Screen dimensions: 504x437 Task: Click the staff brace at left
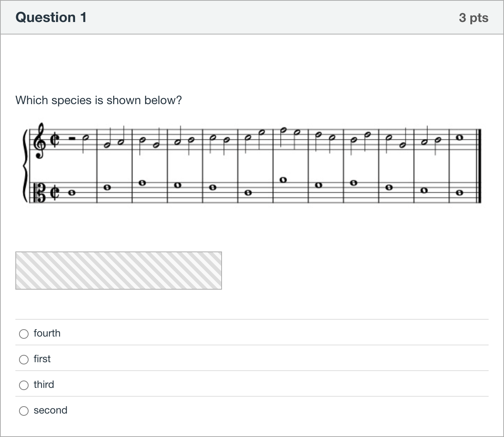click(x=26, y=166)
